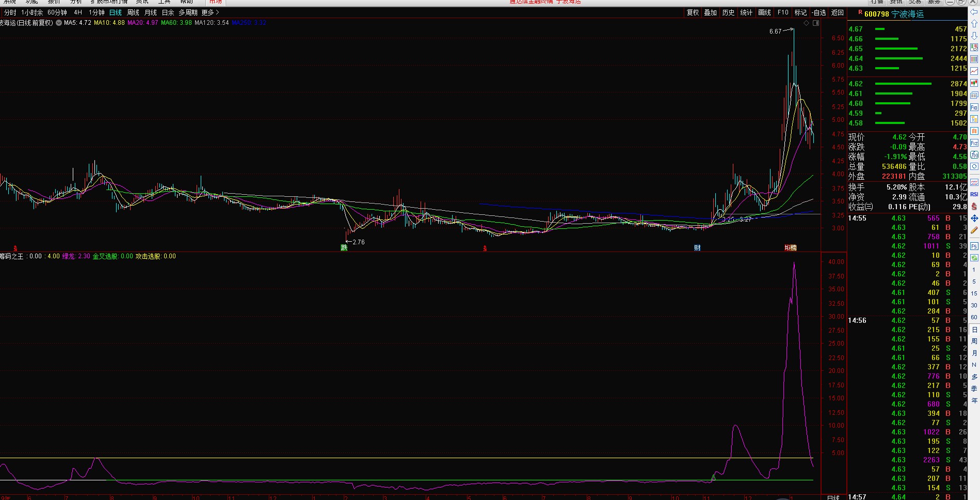This screenshot has width=980, height=500.
Task: Click the yellow horizontal line in indicator panel
Action: [406, 458]
